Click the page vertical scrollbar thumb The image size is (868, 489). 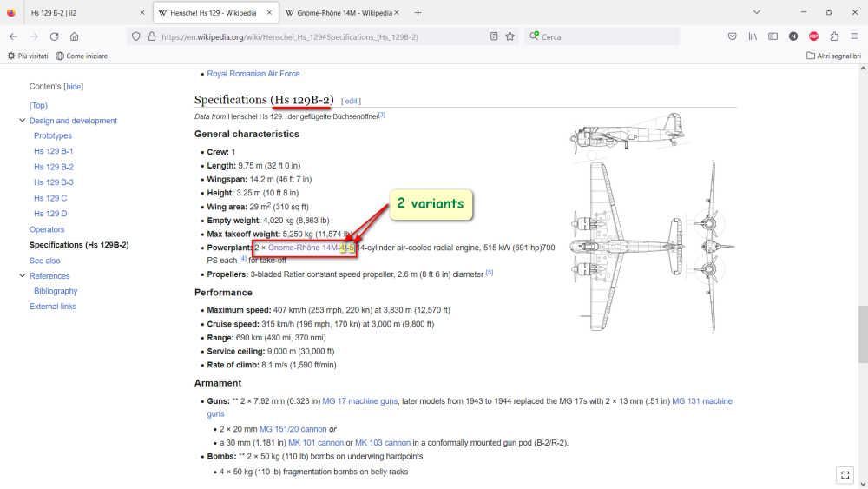pos(862,334)
